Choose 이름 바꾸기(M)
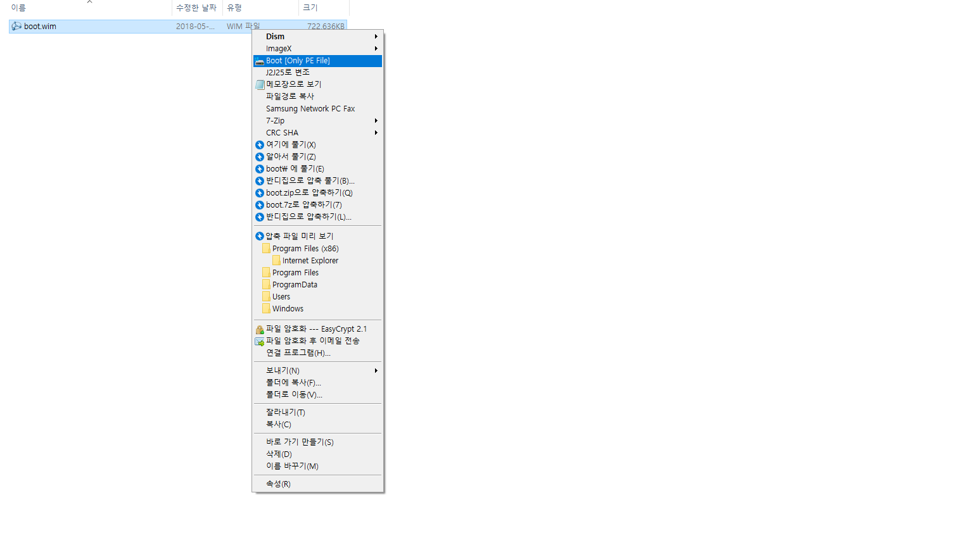Viewport: 980px width, 538px height. click(x=317, y=466)
